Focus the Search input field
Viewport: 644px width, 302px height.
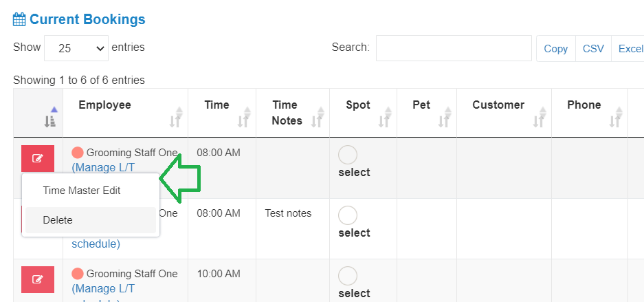454,48
